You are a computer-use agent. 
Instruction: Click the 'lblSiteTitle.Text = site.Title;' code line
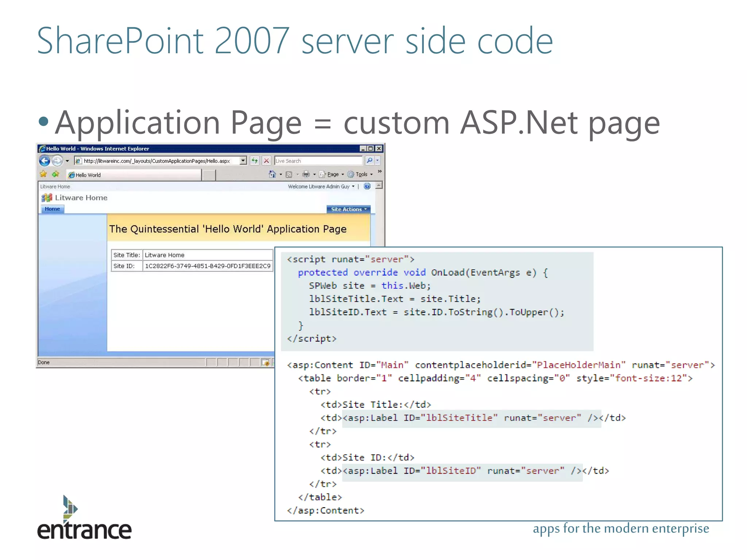[x=395, y=299]
